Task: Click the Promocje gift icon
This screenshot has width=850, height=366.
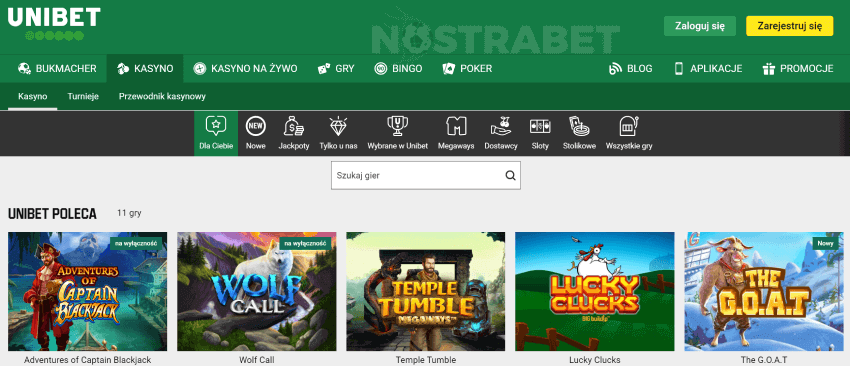Action: point(769,69)
